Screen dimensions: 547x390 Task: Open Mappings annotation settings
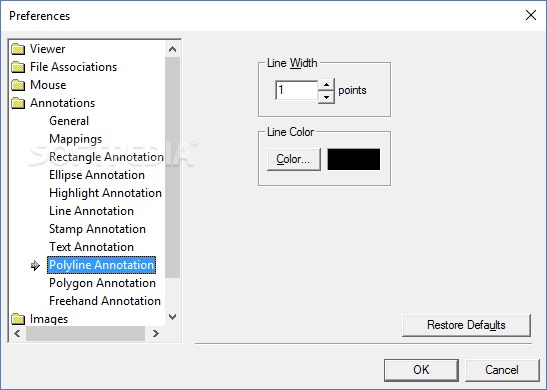(x=76, y=139)
